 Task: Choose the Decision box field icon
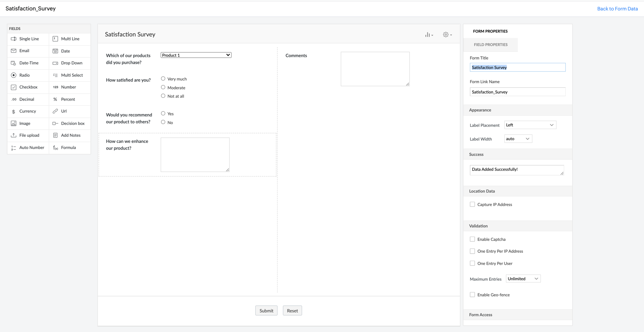(x=55, y=123)
